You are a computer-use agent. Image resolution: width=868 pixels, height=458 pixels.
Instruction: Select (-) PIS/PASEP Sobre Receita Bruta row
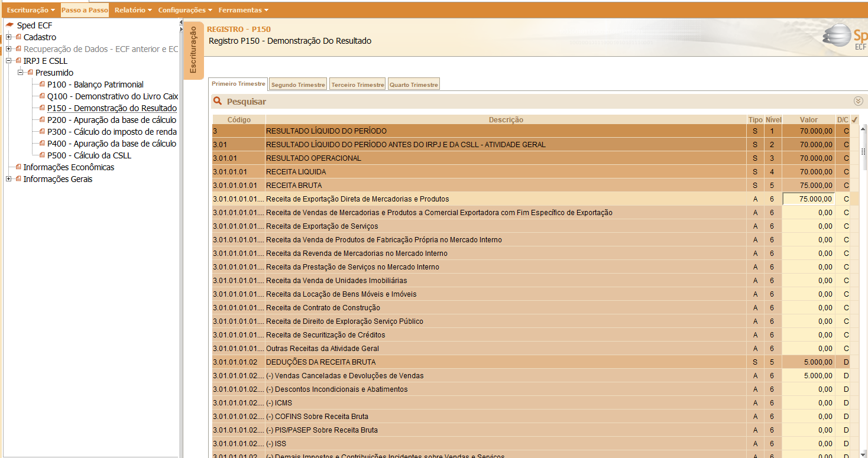[535, 430]
